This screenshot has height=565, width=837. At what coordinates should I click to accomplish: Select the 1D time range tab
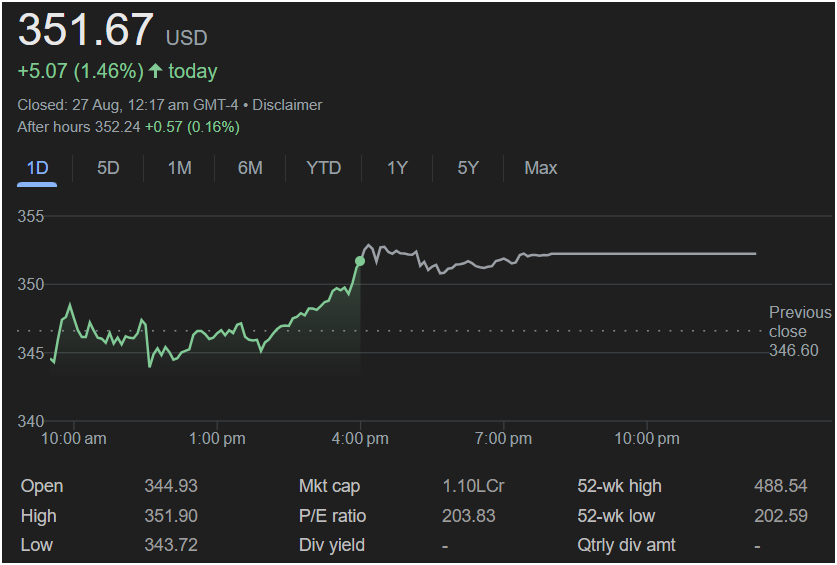tap(37, 168)
